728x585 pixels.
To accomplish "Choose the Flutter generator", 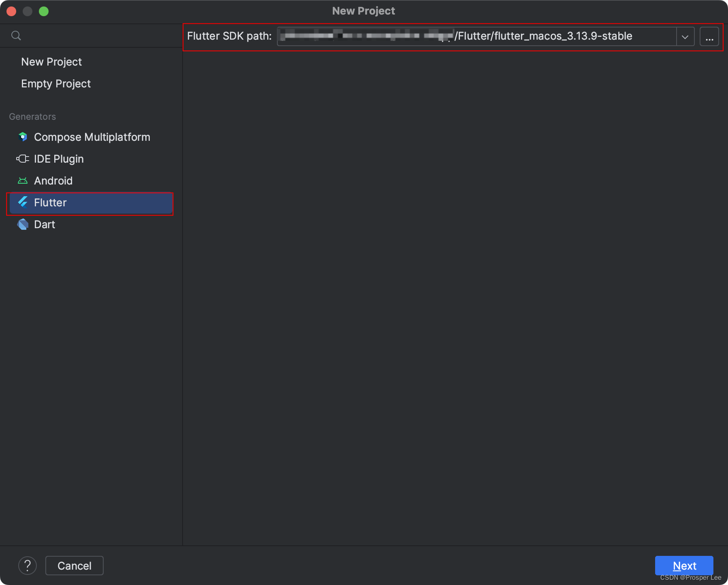I will pos(91,203).
